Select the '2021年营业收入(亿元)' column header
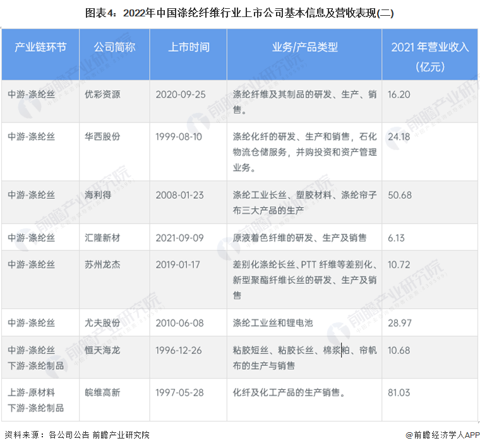 [x=430, y=57]
